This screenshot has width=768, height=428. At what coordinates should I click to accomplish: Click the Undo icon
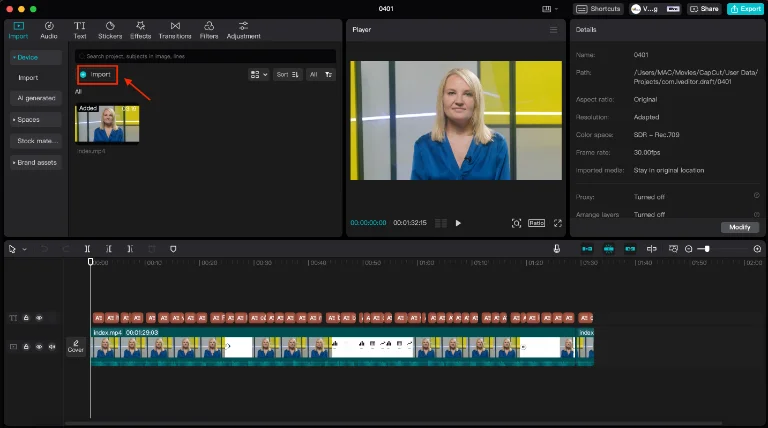(x=44, y=249)
